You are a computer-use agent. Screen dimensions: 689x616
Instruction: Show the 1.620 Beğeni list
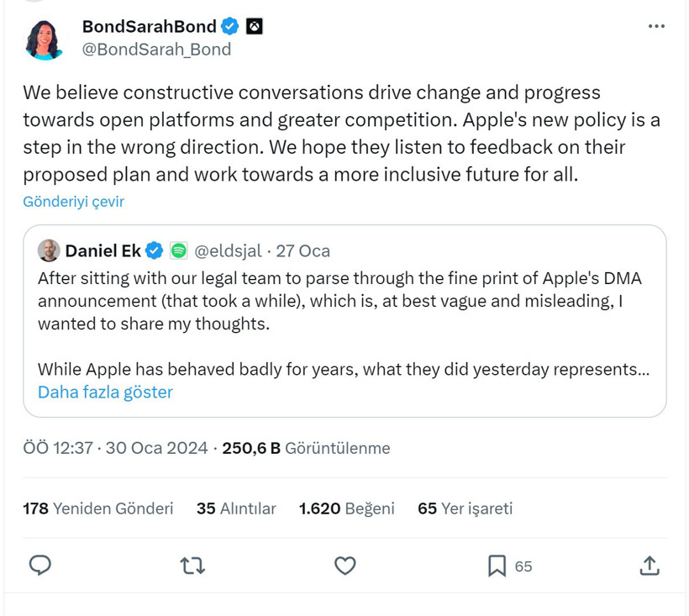click(346, 508)
